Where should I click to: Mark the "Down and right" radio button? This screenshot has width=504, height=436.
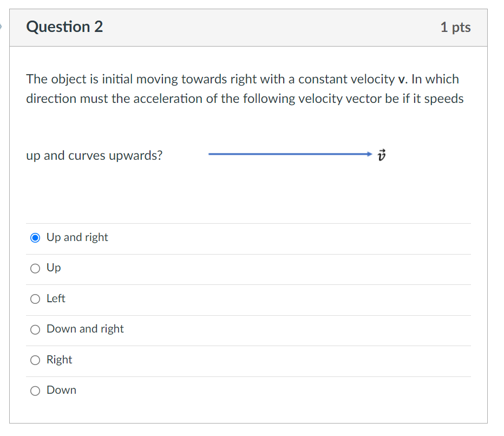coord(35,329)
